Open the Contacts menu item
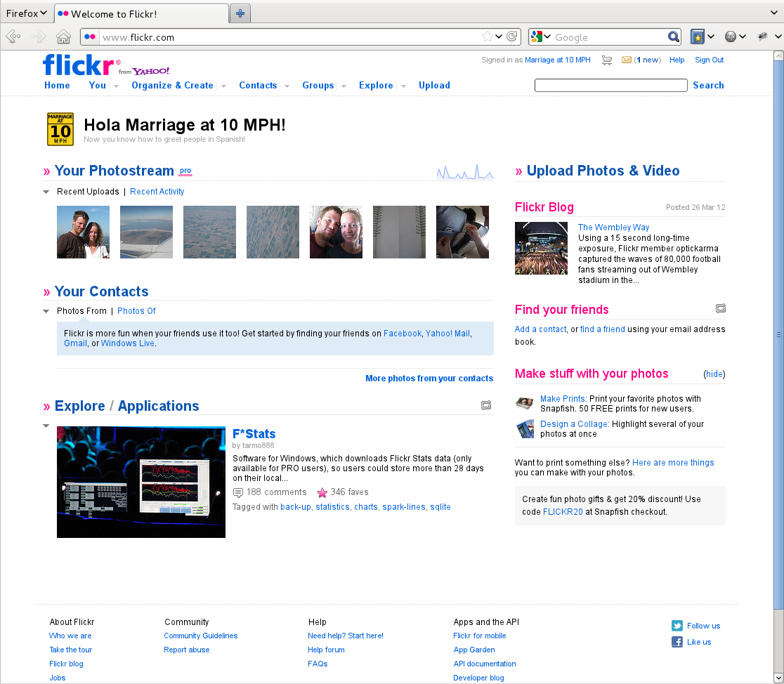The image size is (784, 684). point(258,86)
